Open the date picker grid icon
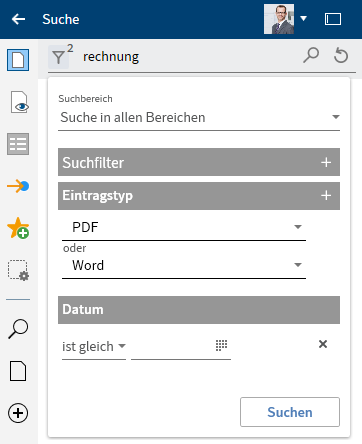Screen dimensions: 362x444 coord(221,345)
